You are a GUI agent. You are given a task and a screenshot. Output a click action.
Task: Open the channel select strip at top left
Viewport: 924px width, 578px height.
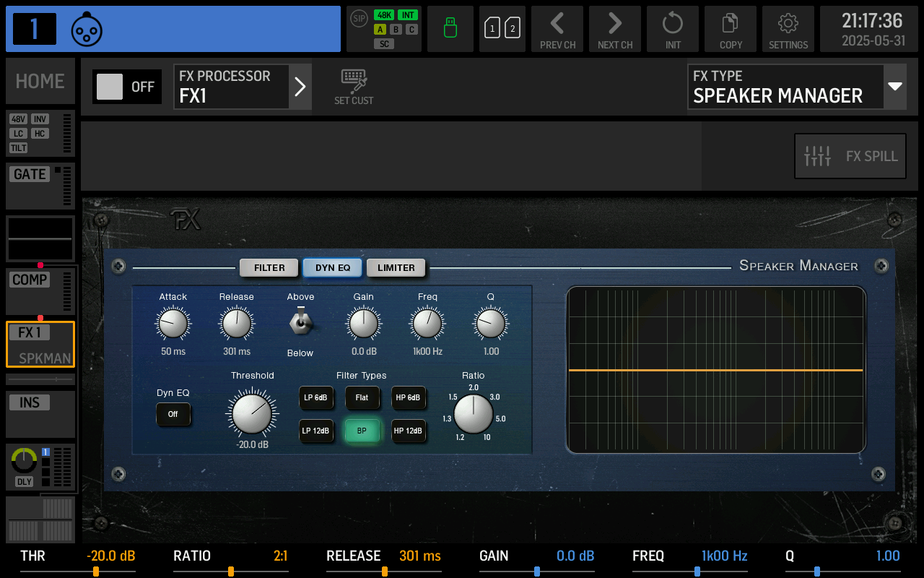(x=173, y=29)
